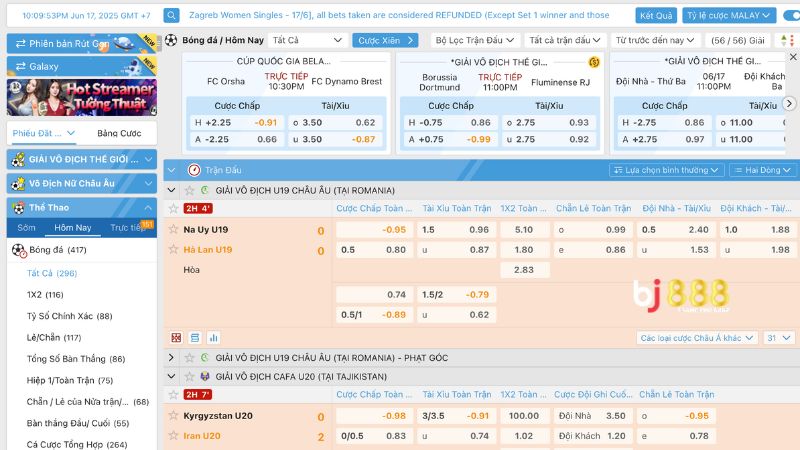Screen dimensions: 800x450
Task: Select Bàn thắng Đầu/ Cuối (55)
Action: (78, 423)
